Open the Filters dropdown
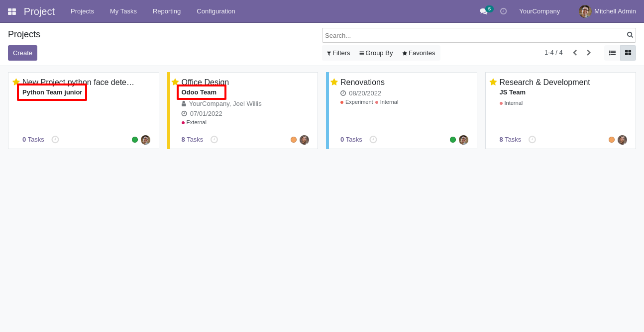The height and width of the screenshot is (332, 644). [x=338, y=53]
